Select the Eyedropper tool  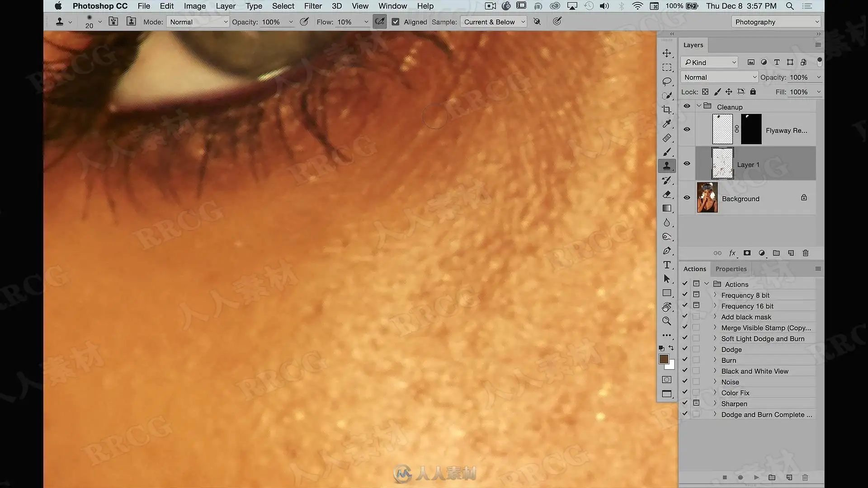[667, 124]
